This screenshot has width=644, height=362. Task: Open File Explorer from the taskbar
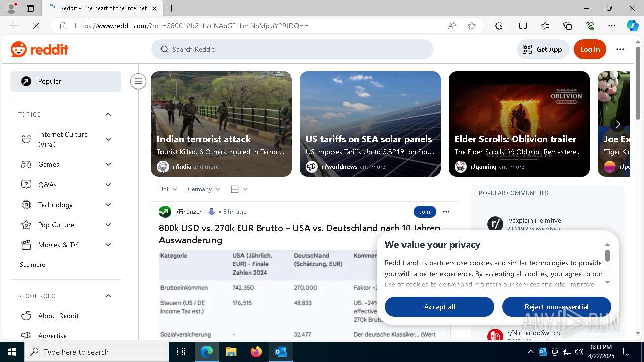(231, 352)
